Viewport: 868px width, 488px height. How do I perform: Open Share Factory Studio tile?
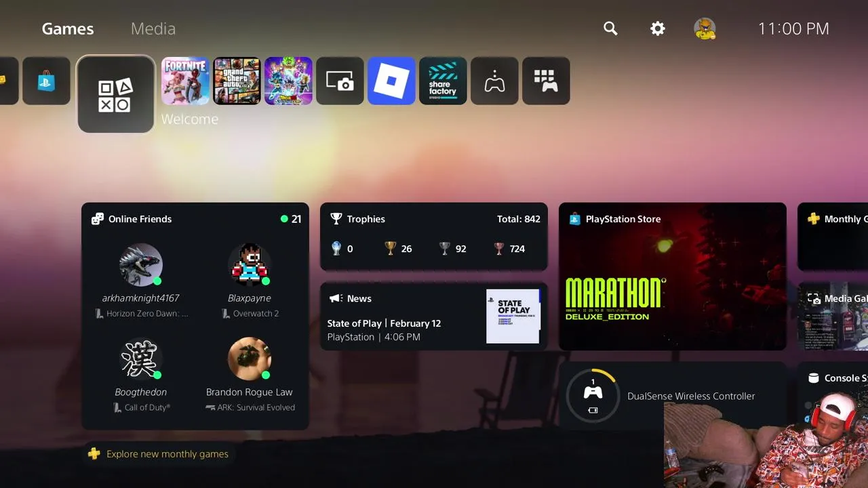tap(443, 81)
